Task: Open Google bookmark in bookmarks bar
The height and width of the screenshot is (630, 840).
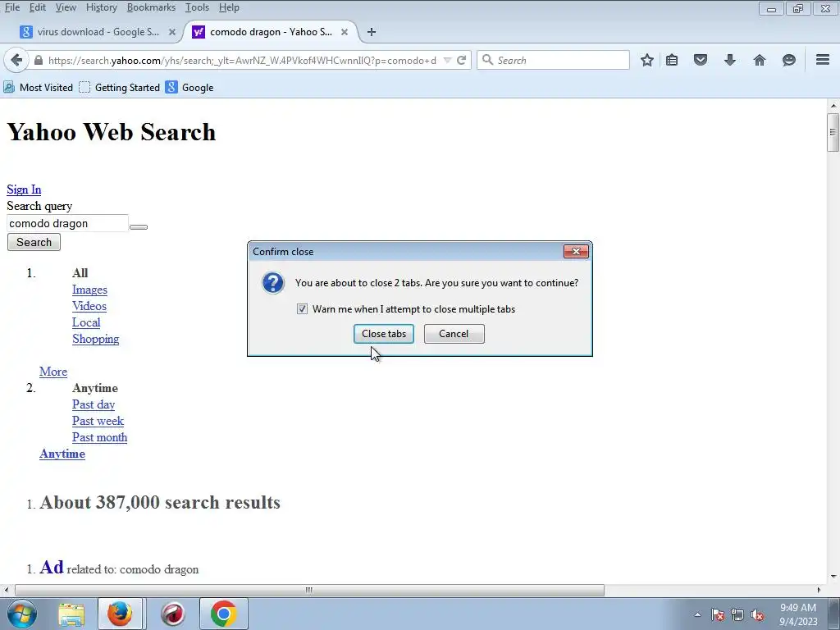Action: [189, 87]
